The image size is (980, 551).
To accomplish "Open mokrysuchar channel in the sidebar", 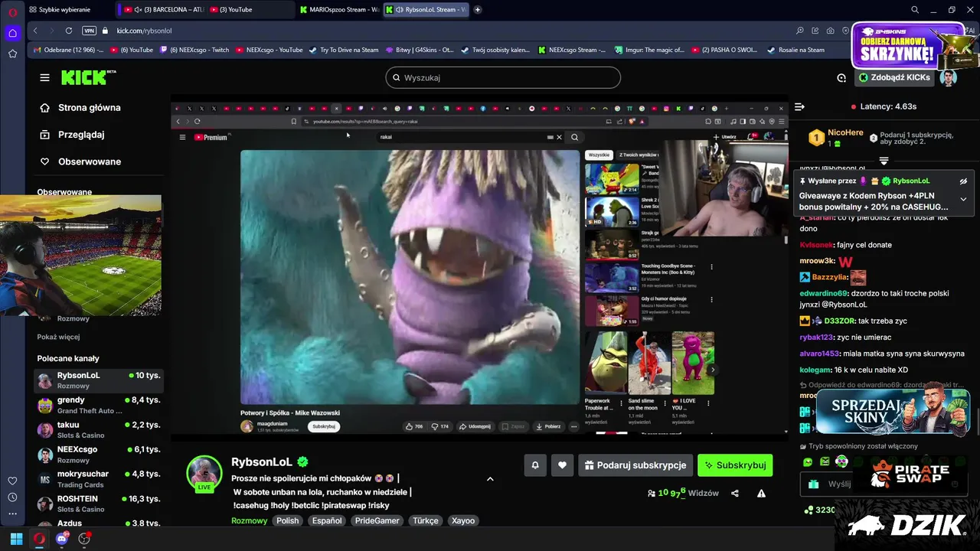I will click(99, 479).
